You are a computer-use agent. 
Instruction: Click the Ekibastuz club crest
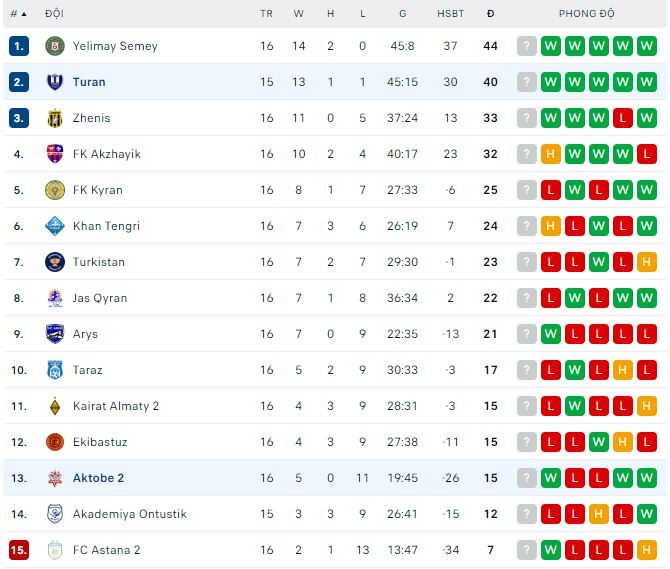point(55,442)
